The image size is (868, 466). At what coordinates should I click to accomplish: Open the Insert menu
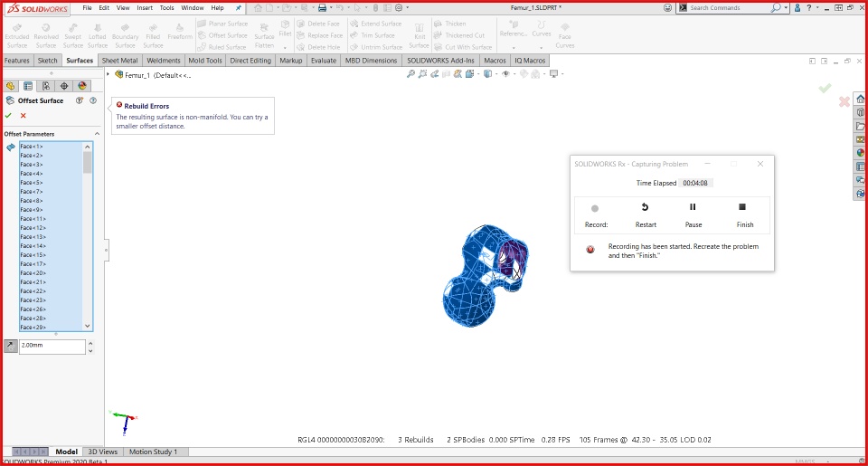pos(145,8)
